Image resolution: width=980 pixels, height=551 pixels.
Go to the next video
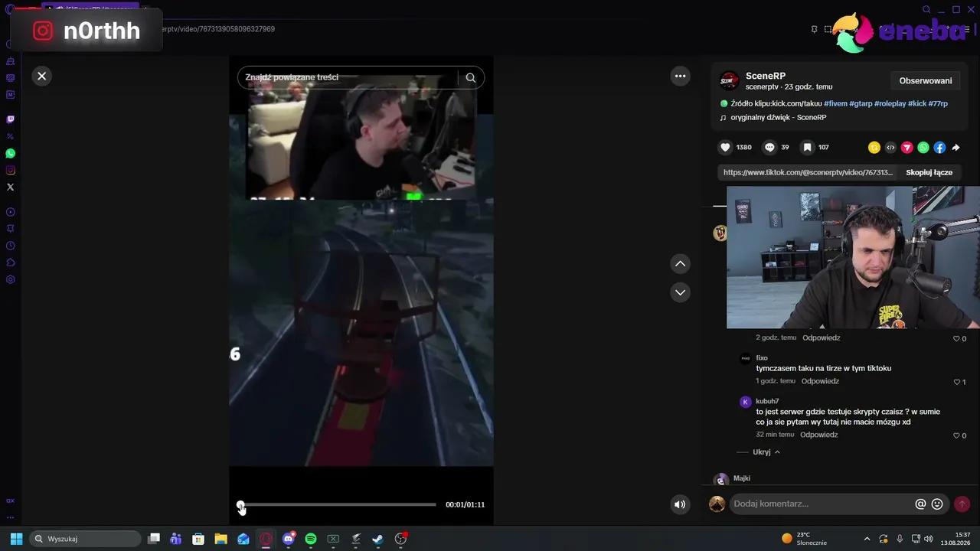point(680,292)
